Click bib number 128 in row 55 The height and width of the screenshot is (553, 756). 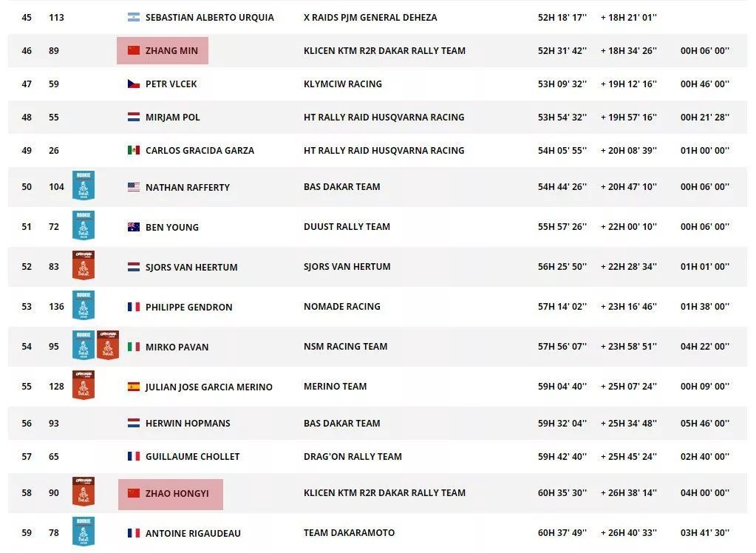point(56,387)
